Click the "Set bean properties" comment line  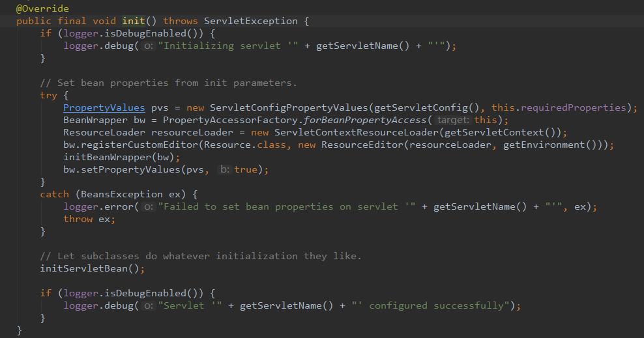tap(168, 83)
